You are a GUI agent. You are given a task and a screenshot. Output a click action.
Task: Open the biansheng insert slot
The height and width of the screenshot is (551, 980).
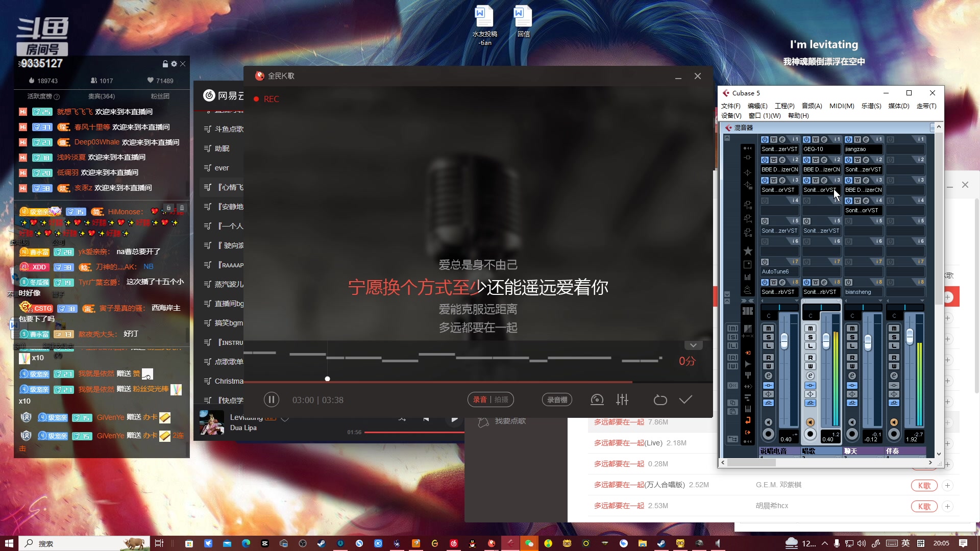[x=863, y=292]
